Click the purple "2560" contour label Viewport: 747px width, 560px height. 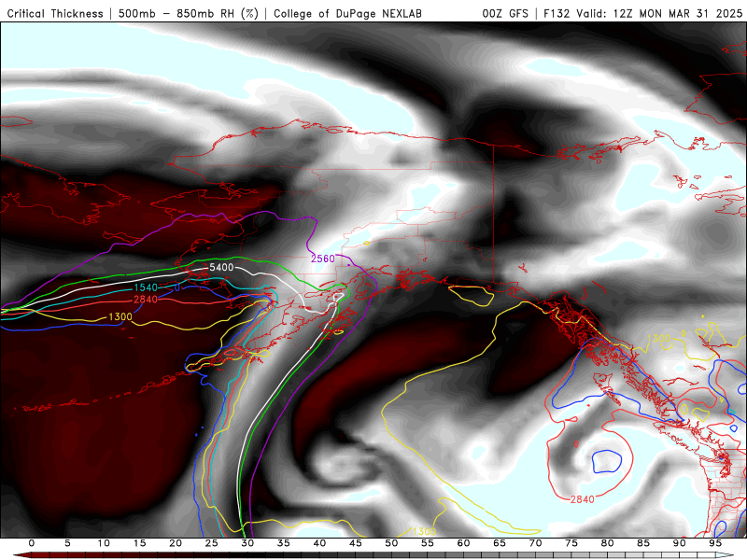323,259
